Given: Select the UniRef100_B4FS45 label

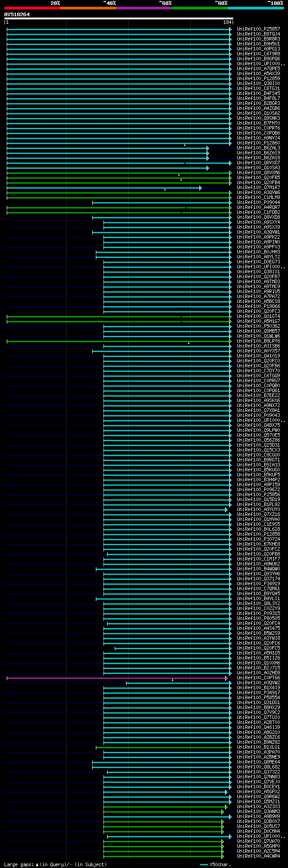Looking at the screenshot, I should tap(258, 94).
